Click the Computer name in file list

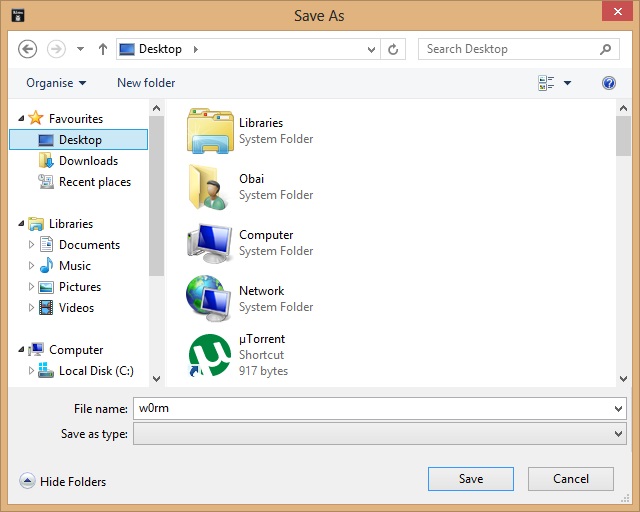click(266, 235)
